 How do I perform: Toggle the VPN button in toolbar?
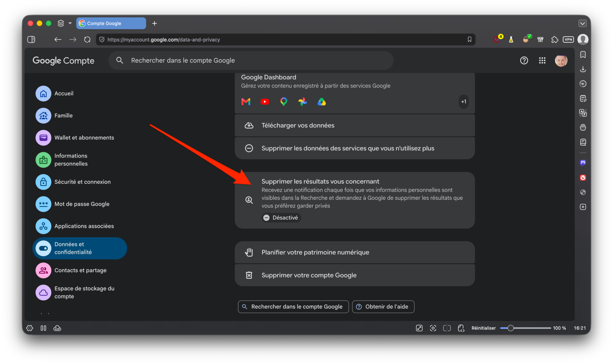coord(568,40)
